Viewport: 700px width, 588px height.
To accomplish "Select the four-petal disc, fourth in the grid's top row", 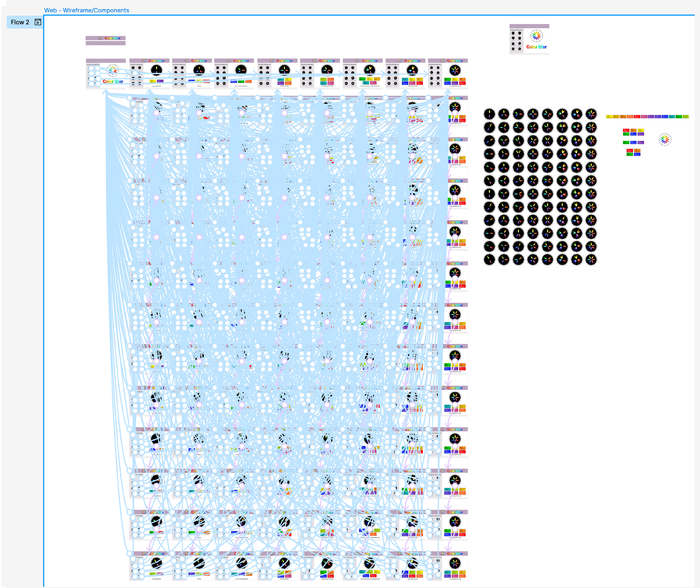I will pyautogui.click(x=533, y=114).
